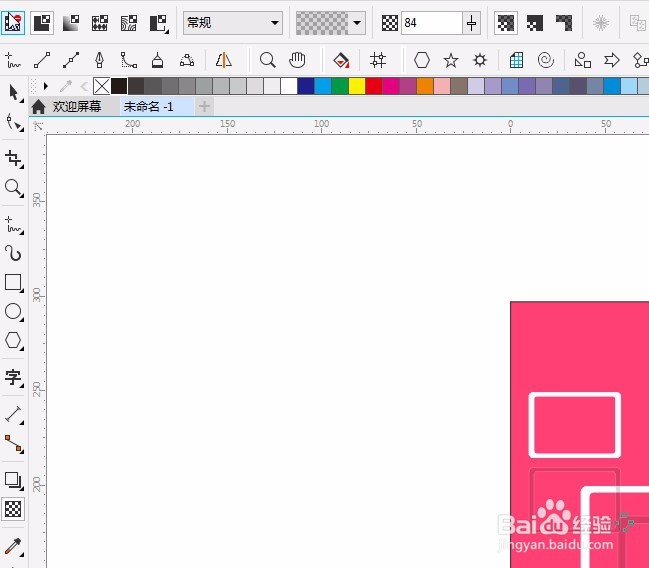Image resolution: width=649 pixels, height=568 pixels.
Task: Select the Text tool (字)
Action: tap(14, 377)
